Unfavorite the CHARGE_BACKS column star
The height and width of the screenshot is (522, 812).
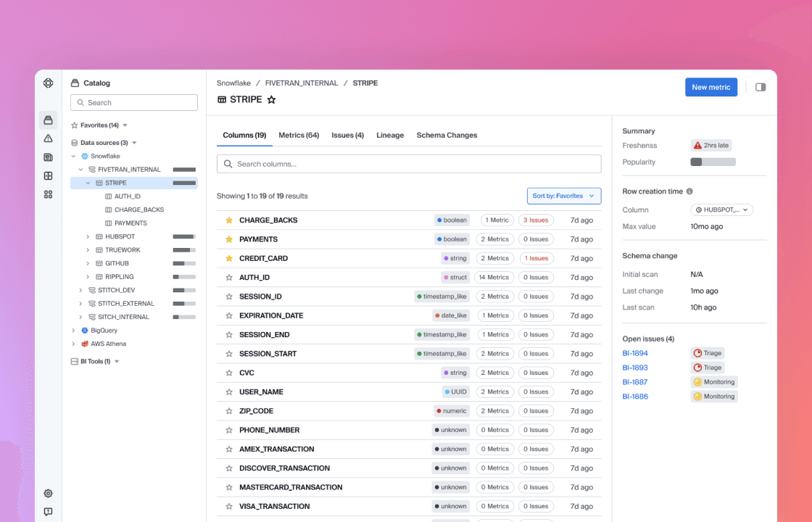pos(229,220)
